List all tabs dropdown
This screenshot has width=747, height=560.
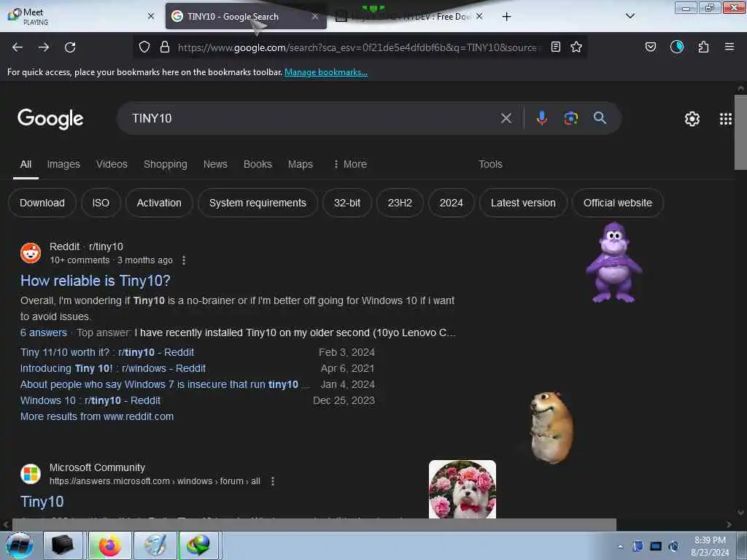tap(630, 16)
